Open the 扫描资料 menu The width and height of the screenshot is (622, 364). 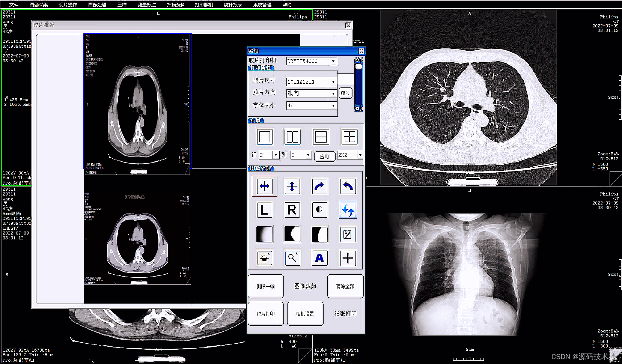(x=176, y=5)
